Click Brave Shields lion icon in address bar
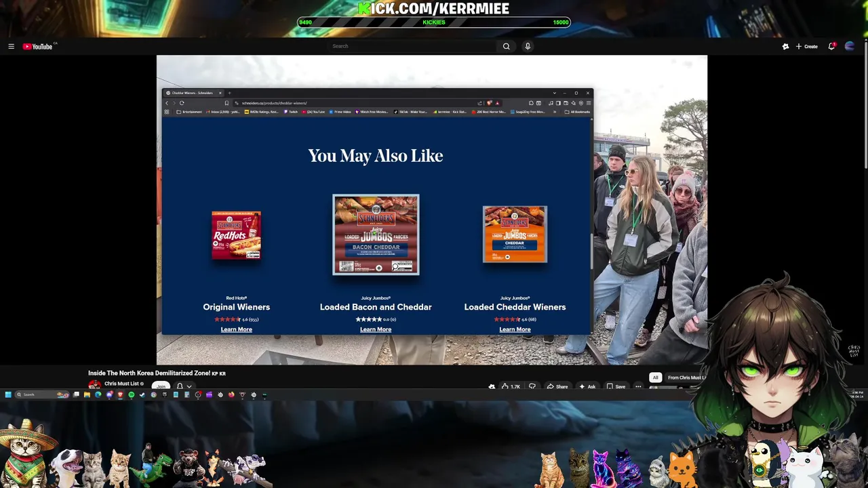This screenshot has width=868, height=488. click(x=489, y=103)
